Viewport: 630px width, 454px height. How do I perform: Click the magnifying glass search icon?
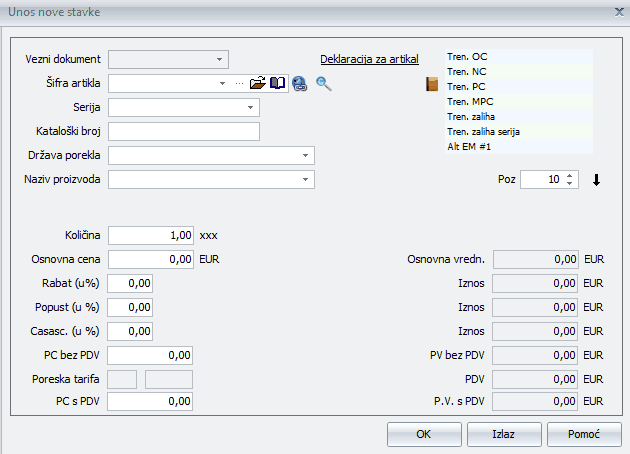point(323,84)
